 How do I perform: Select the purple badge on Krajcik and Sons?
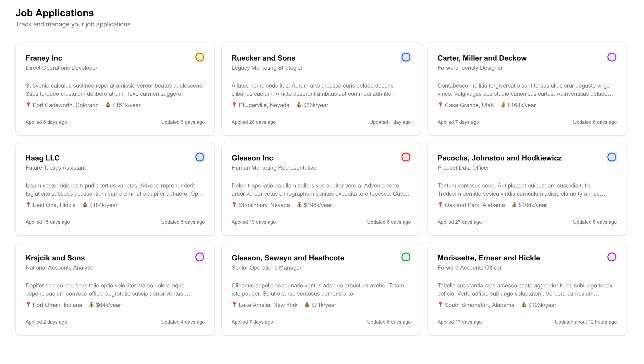[200, 257]
